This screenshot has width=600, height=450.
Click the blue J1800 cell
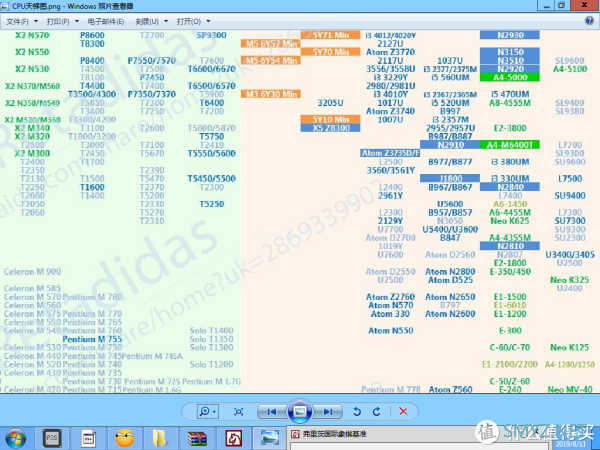[450, 178]
